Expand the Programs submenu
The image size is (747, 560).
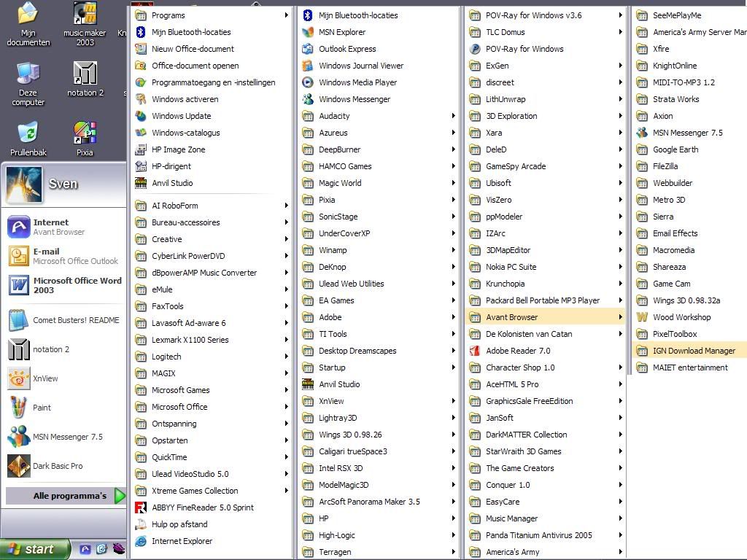[212, 15]
